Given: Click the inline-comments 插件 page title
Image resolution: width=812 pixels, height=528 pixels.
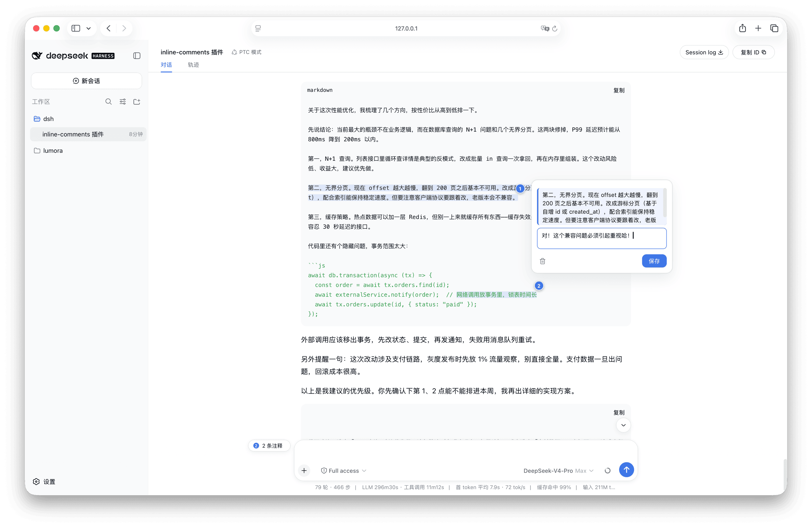Looking at the screenshot, I should tap(192, 52).
